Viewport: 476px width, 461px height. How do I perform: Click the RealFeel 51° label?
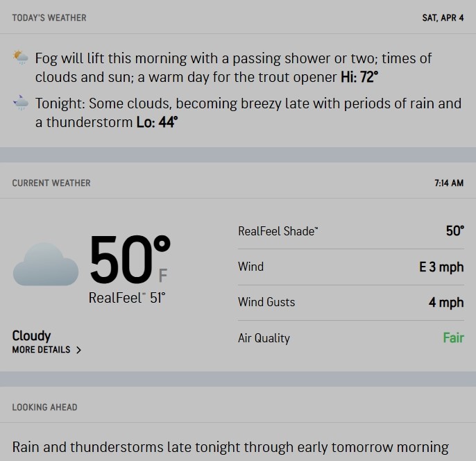[x=127, y=298]
